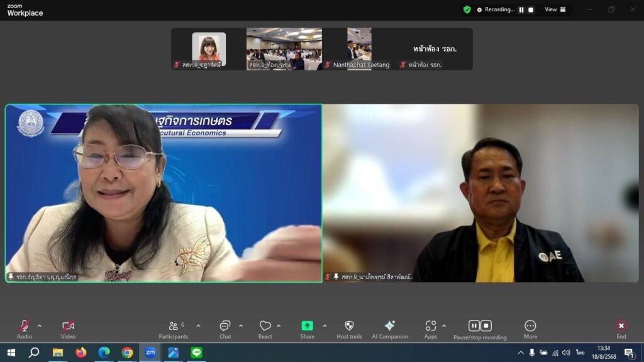Select Nanthaphat Saetang's video thumbnail
644x362 pixels.
359,48
